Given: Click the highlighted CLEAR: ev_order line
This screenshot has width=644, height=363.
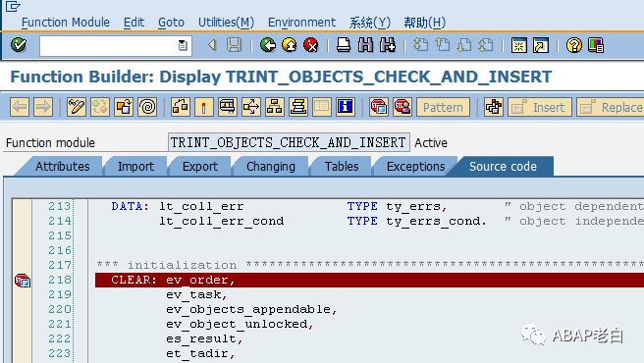Looking at the screenshot, I should click(x=370, y=280).
